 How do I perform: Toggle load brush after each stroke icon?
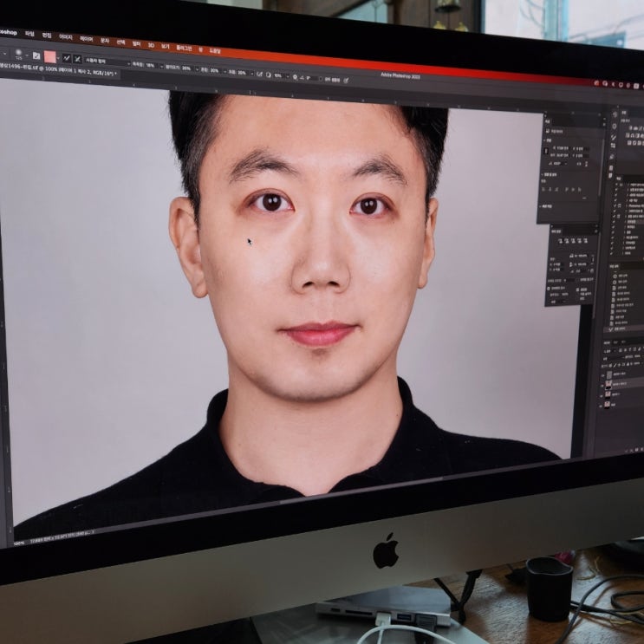point(67,58)
